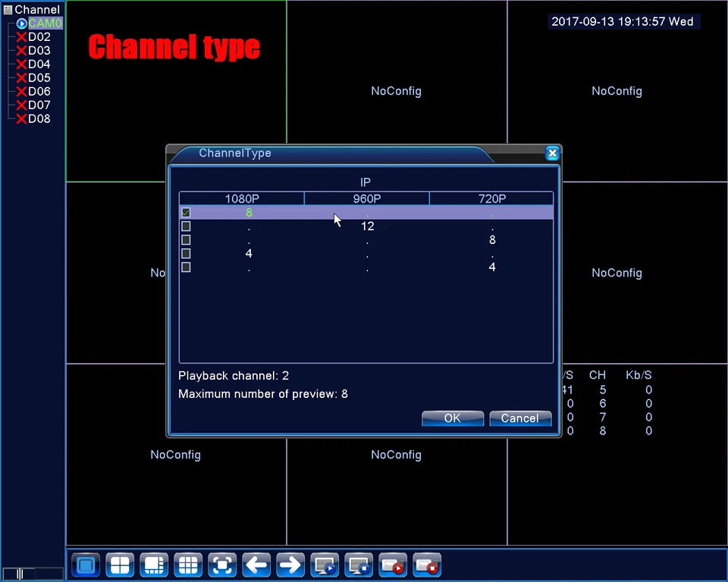Uncheck the 8-channel 1080P row checkbox

pyautogui.click(x=186, y=212)
